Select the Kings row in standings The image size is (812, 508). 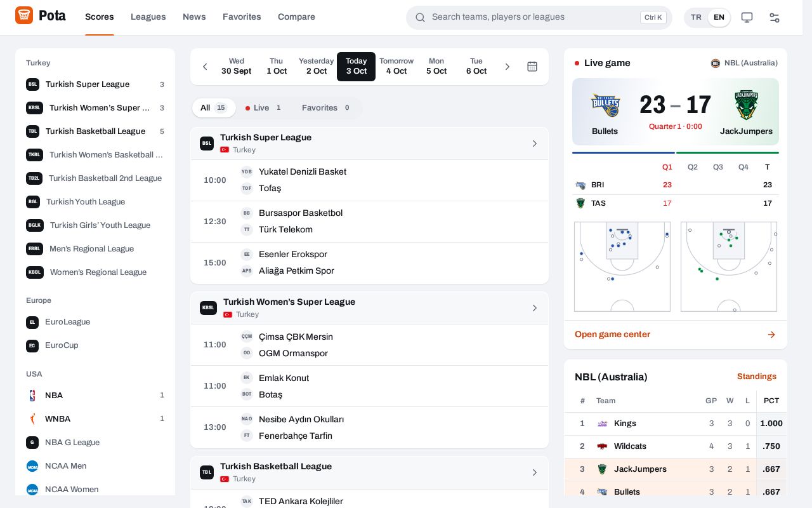(x=676, y=424)
